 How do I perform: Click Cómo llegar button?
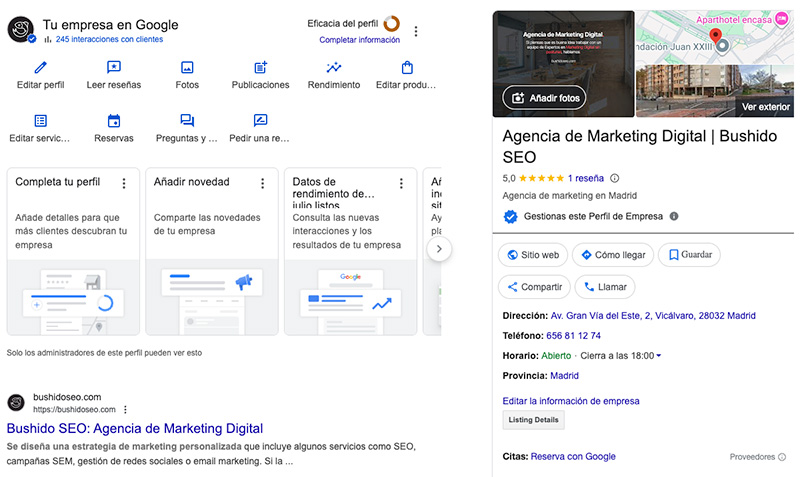[613, 255]
